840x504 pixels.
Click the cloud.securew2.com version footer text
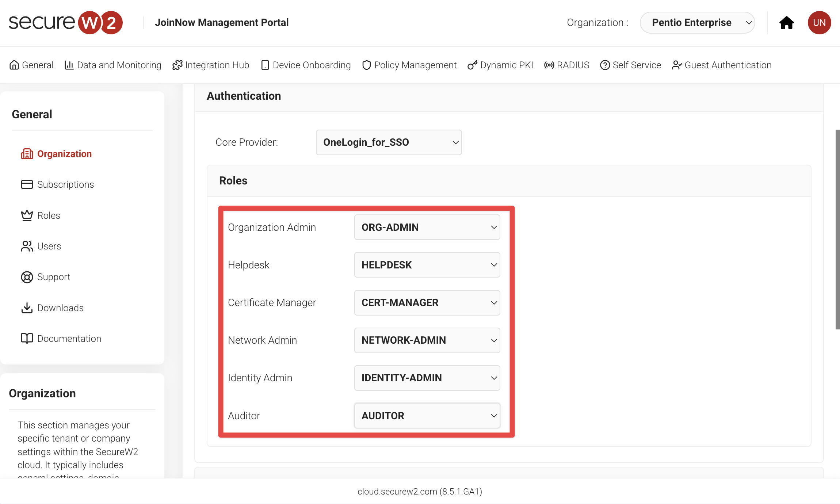(x=420, y=492)
